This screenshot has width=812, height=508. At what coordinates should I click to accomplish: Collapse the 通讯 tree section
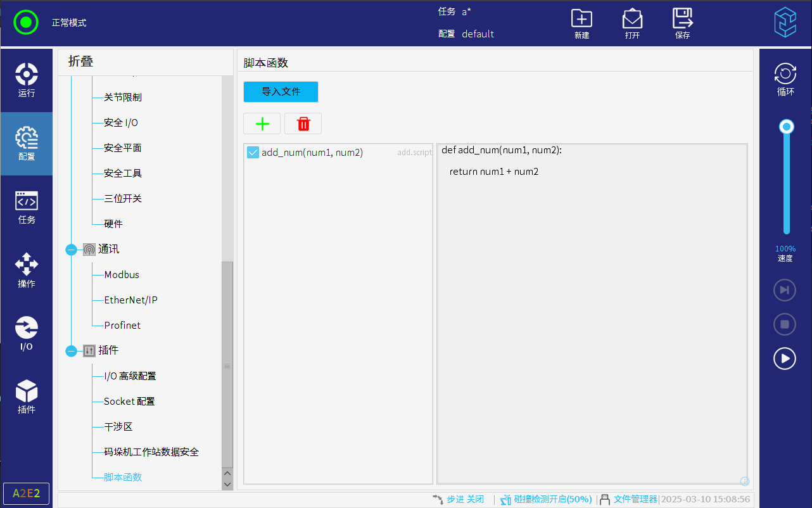pos(71,250)
